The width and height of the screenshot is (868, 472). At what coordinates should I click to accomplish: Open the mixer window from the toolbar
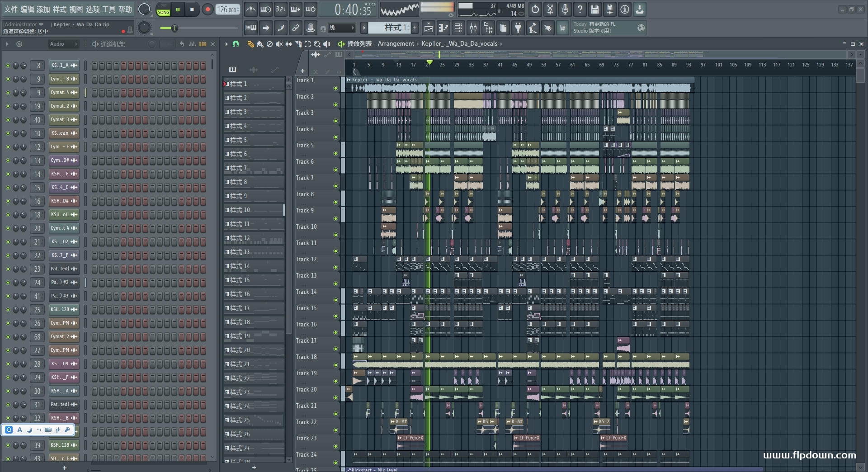tap(473, 28)
